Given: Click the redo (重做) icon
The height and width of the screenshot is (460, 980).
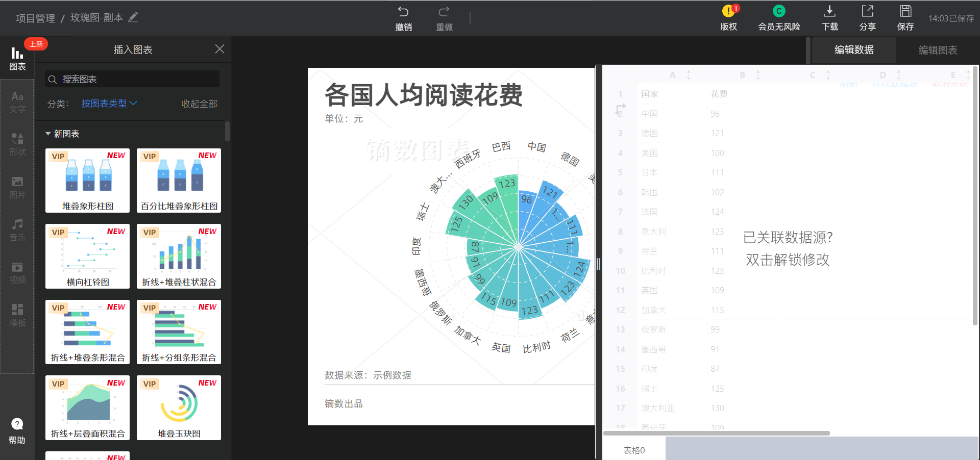Looking at the screenshot, I should pos(444,11).
